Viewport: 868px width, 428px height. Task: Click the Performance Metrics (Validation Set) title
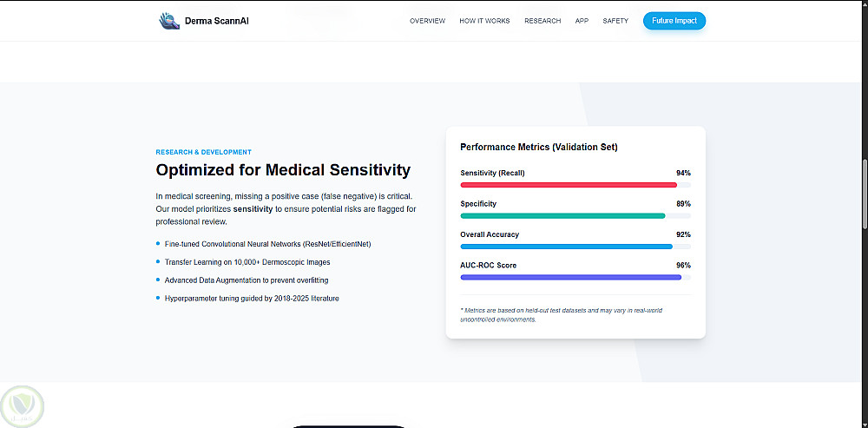538,148
